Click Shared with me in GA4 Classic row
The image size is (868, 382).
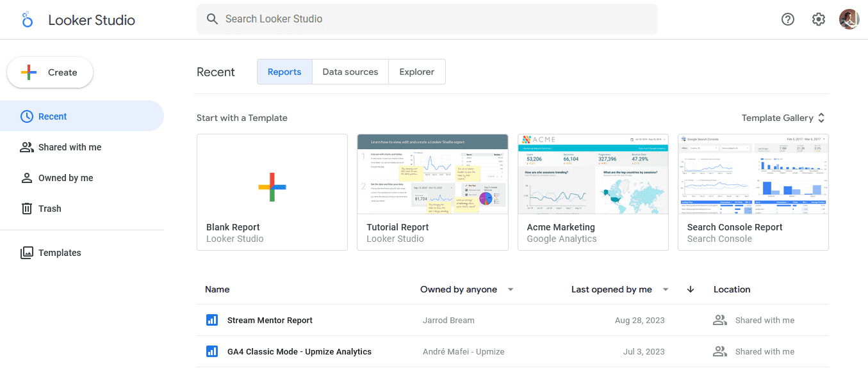(765, 352)
